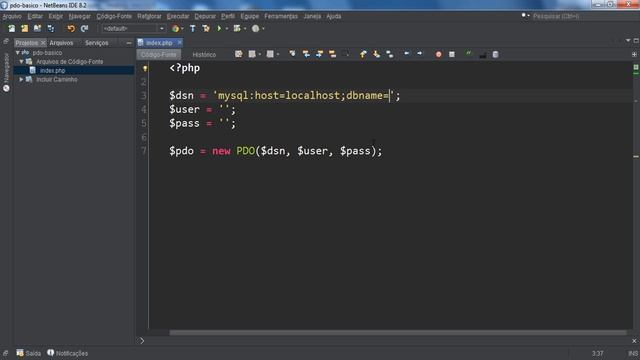Click the Last Edit editor toolbar icon
640x360 pixels.
pos(239,54)
